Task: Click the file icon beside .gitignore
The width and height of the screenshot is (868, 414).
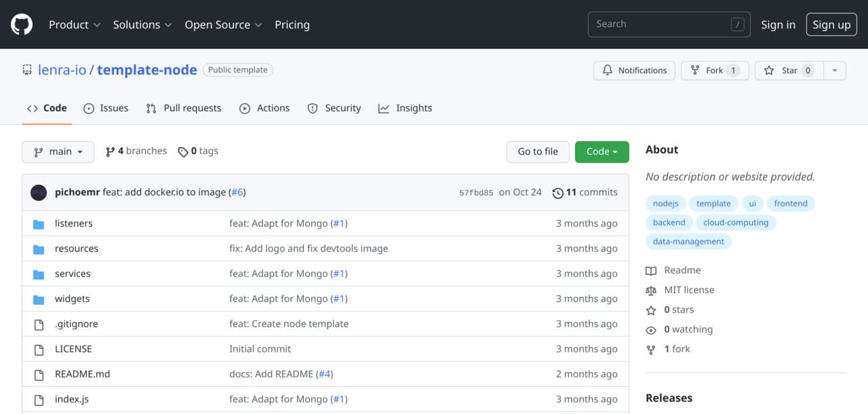Action: [x=39, y=324]
